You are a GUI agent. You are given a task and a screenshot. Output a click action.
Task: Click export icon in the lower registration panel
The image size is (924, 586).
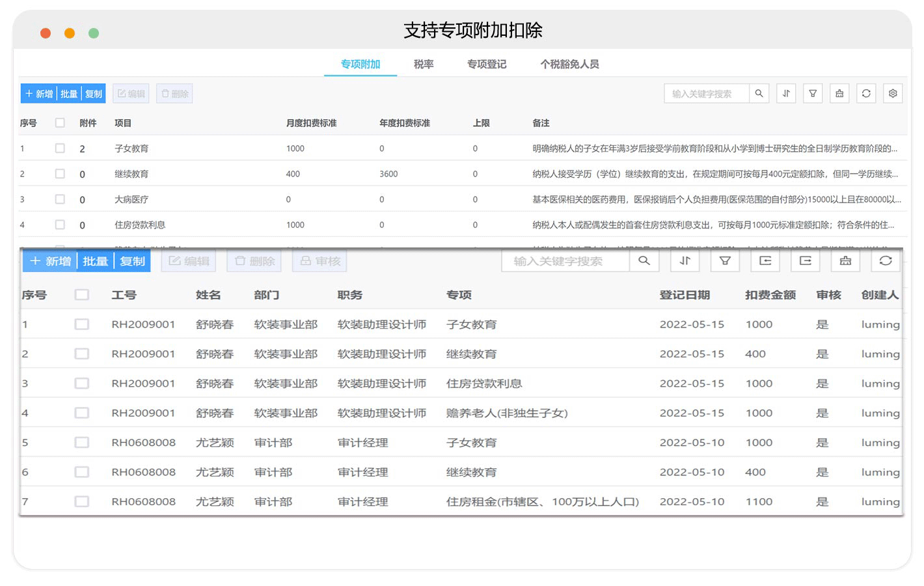(806, 261)
